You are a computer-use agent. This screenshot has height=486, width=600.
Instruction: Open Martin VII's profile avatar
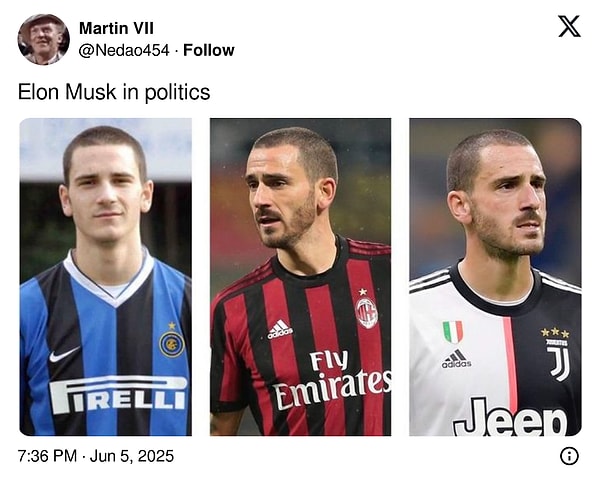click(43, 39)
